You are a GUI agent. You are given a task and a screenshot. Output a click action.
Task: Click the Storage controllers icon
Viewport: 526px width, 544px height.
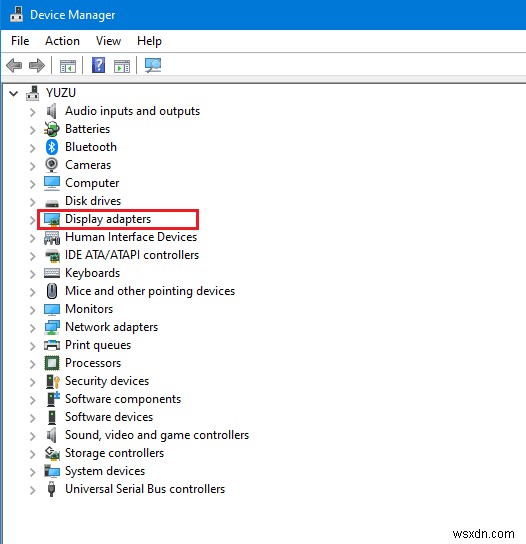[x=52, y=453]
